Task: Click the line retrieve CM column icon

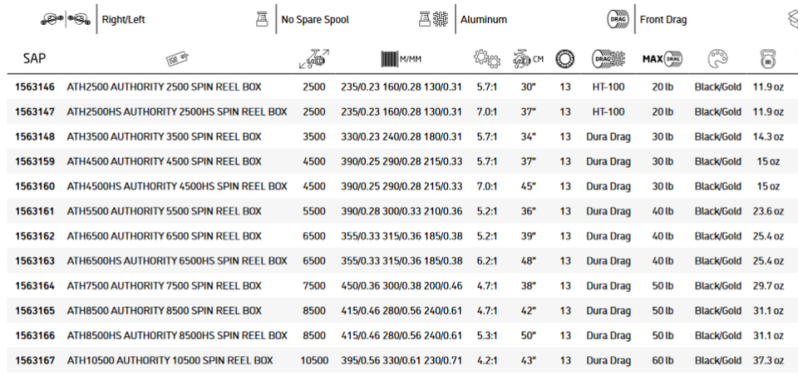Action: pos(528,59)
